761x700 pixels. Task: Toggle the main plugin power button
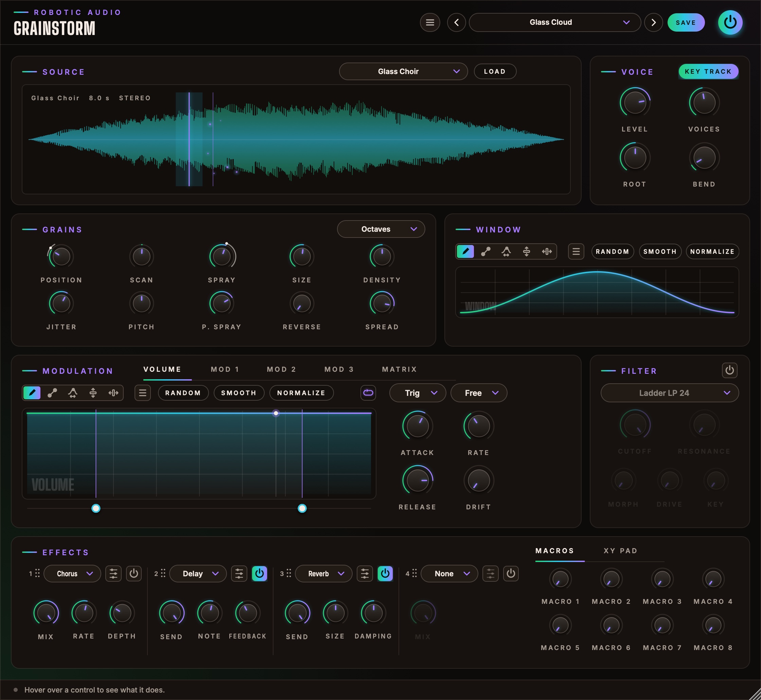click(730, 22)
